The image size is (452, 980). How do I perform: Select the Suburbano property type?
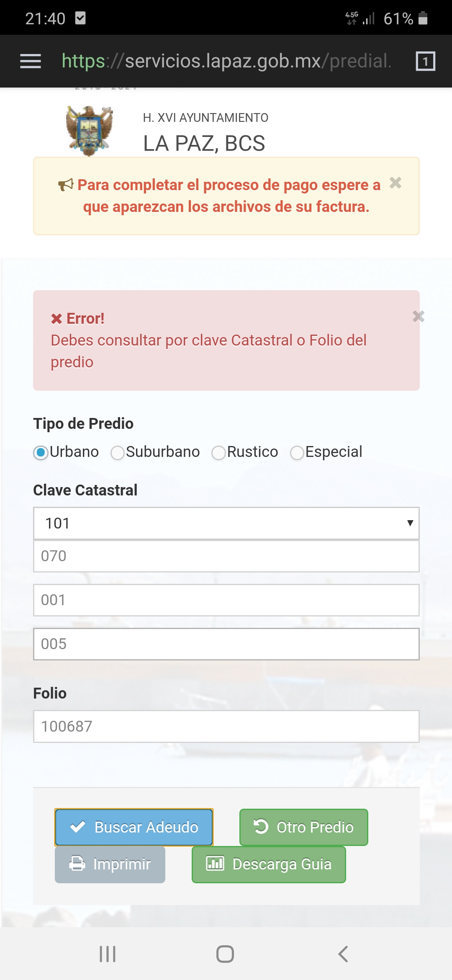pyautogui.click(x=118, y=453)
